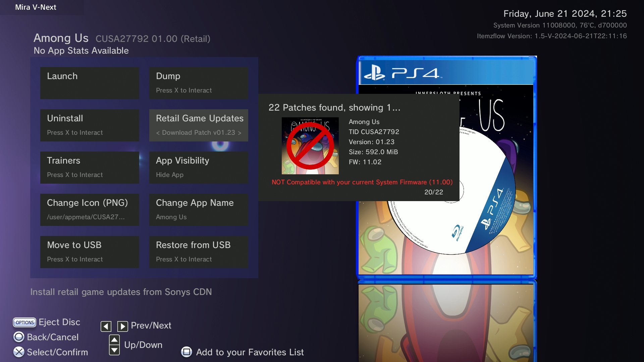The image size is (644, 362).
Task: Click the cross Select/Confirm icon
Action: click(19, 352)
